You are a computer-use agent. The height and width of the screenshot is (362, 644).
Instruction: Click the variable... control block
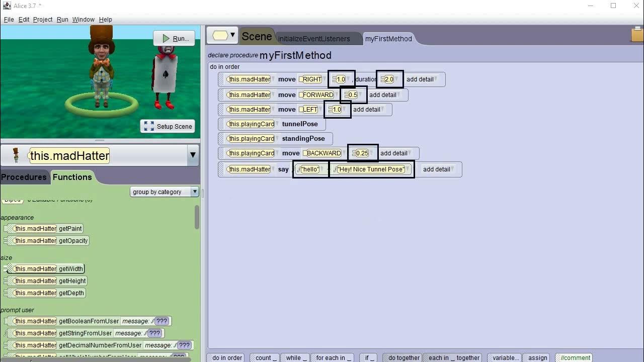[506, 358]
